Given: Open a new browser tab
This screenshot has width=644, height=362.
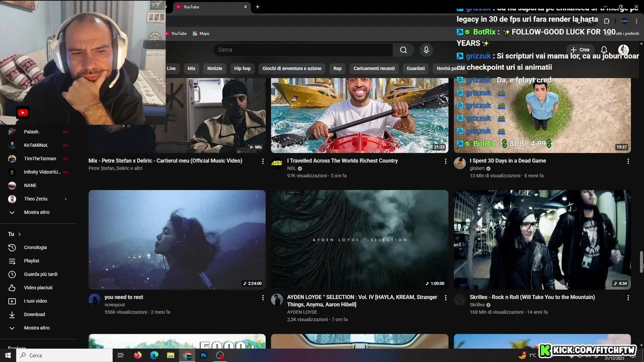Looking at the screenshot, I should pyautogui.click(x=258, y=7).
